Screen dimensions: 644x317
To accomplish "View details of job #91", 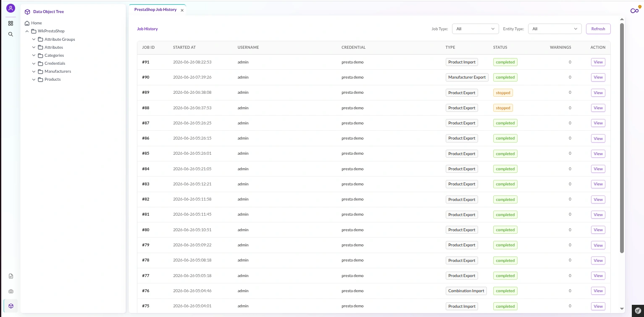I will click(598, 62).
